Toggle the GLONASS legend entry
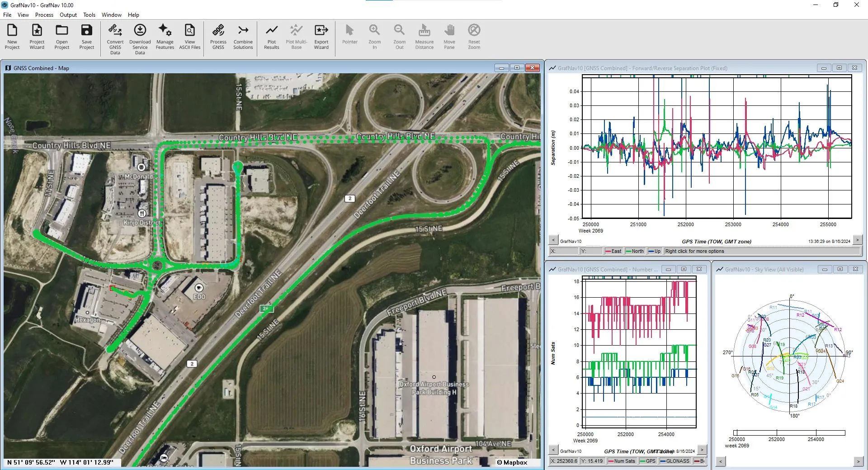 point(675,461)
